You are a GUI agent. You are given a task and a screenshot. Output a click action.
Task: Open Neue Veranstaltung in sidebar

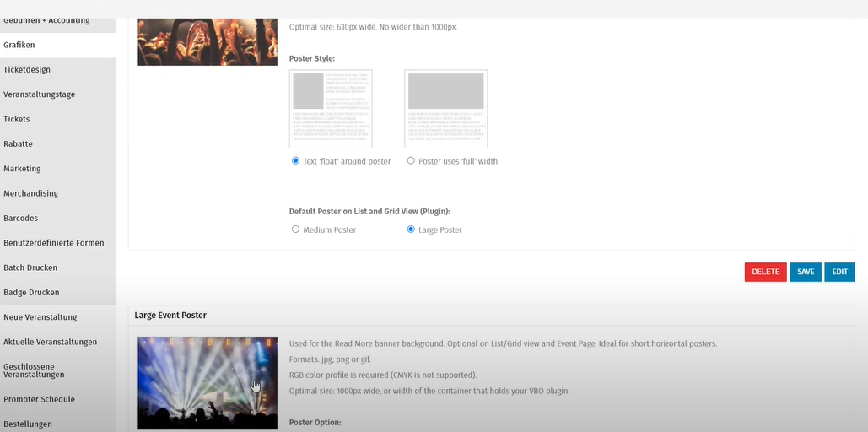tap(40, 317)
